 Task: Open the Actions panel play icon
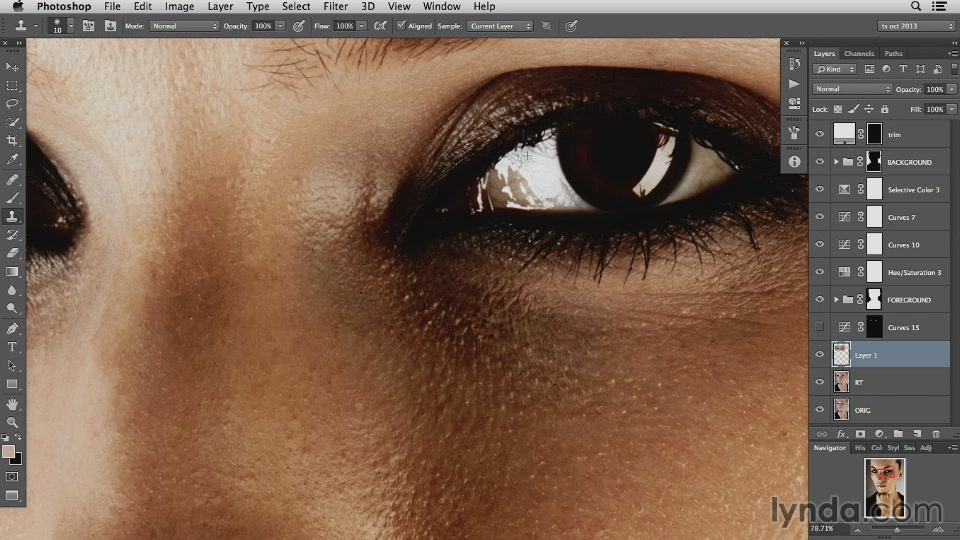coord(794,83)
